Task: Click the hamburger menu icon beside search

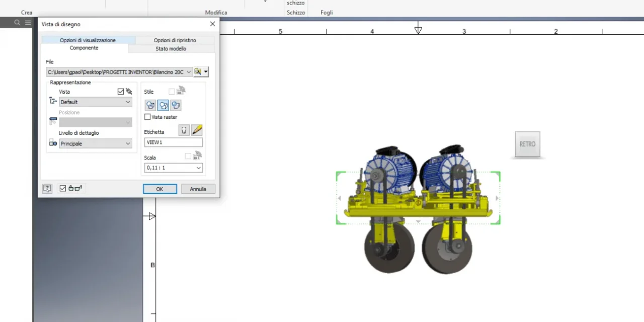Action: point(28,23)
